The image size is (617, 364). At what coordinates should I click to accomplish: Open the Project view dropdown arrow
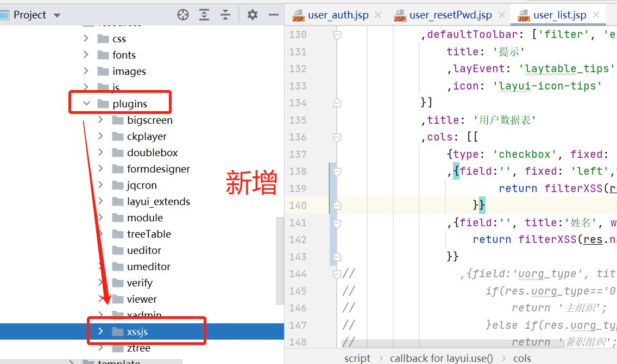[x=56, y=15]
